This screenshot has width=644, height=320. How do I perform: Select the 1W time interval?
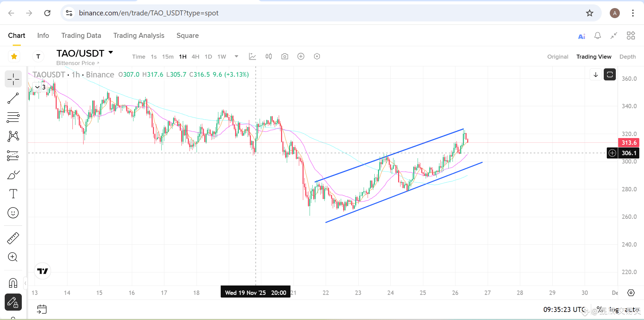[x=222, y=57]
